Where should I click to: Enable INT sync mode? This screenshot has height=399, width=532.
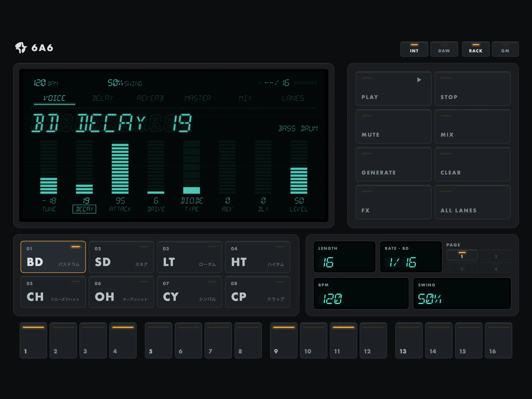point(414,49)
